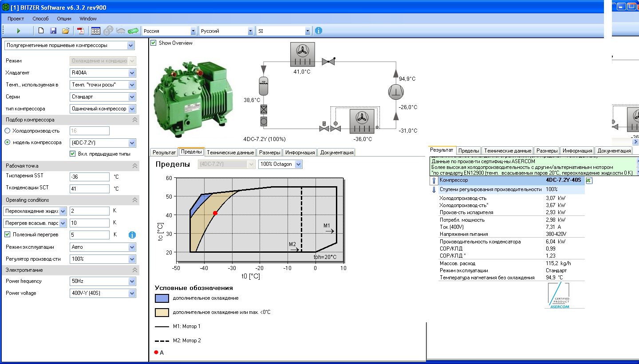The image size is (639, 364).
Task: Switch to Размеры tab below overview
Action: tap(269, 152)
